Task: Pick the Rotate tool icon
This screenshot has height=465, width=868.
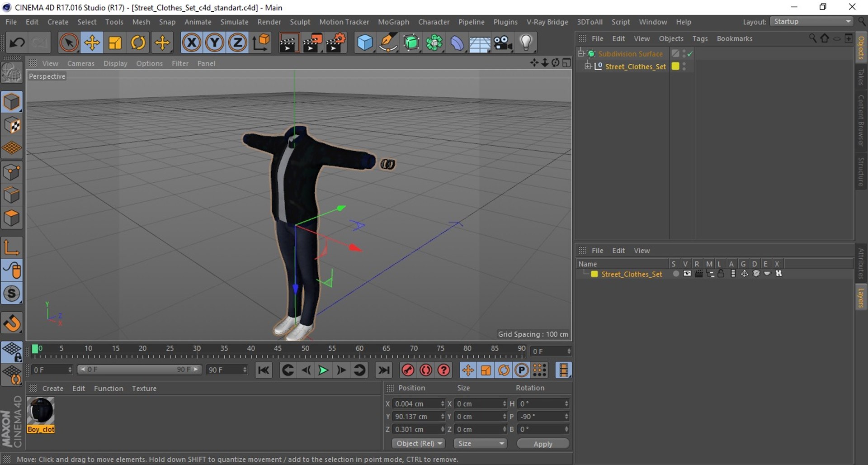Action: coord(138,43)
